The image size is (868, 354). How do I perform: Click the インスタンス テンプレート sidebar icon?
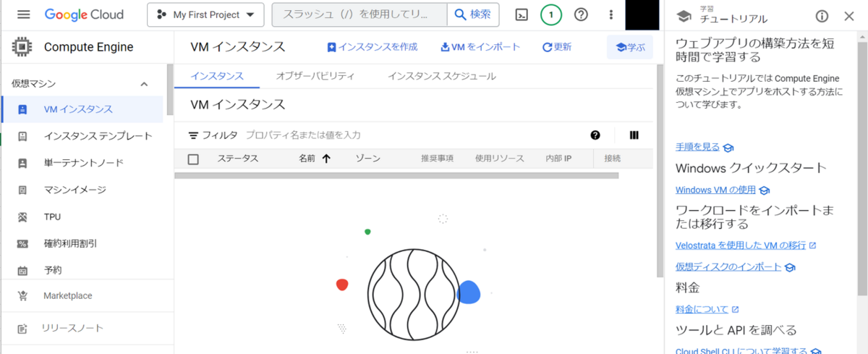click(22, 136)
